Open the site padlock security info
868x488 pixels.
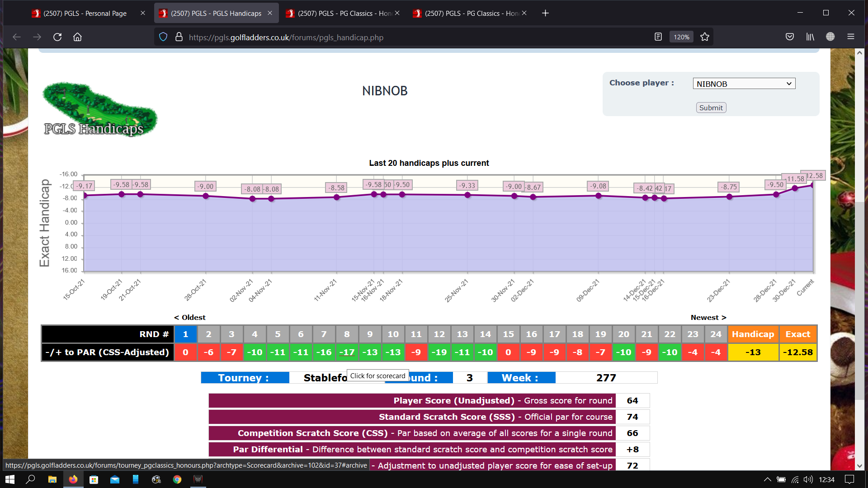point(179,37)
